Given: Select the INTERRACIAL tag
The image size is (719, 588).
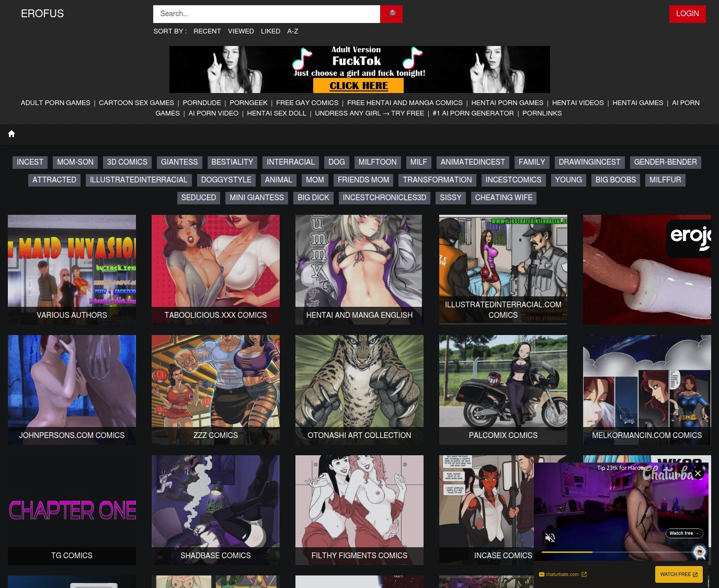Looking at the screenshot, I should coord(291,163).
